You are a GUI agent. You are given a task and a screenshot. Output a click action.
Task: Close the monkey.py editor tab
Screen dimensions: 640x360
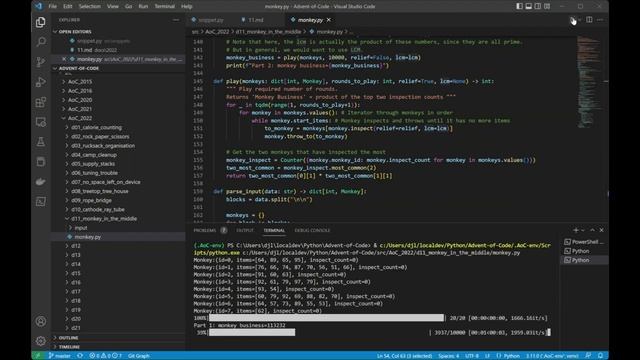(329, 20)
